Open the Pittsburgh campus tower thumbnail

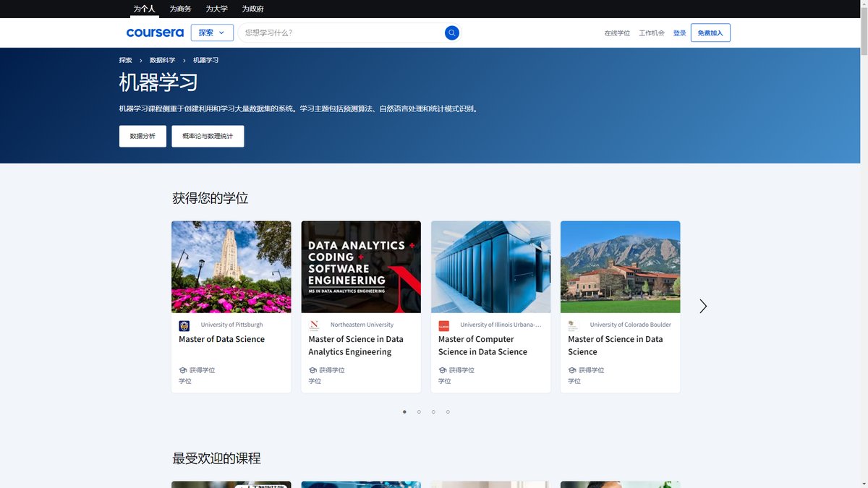click(231, 267)
